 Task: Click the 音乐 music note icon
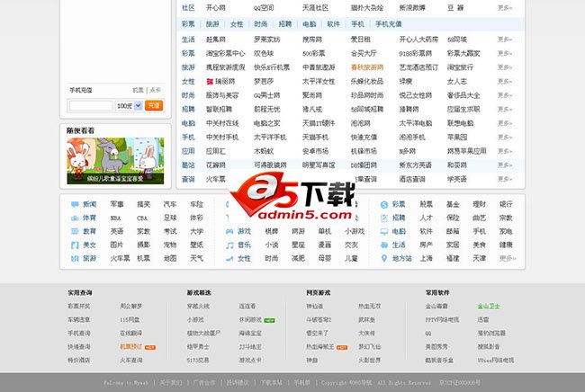click(229, 245)
